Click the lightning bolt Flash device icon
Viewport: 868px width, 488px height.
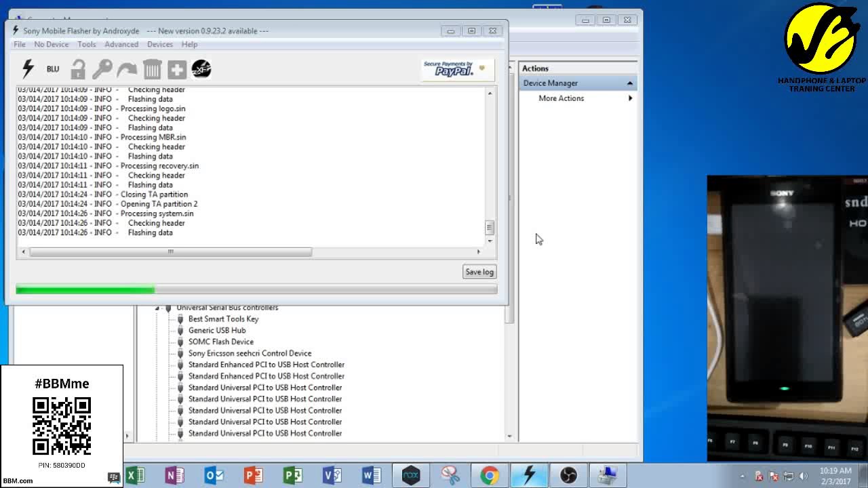[x=28, y=68]
